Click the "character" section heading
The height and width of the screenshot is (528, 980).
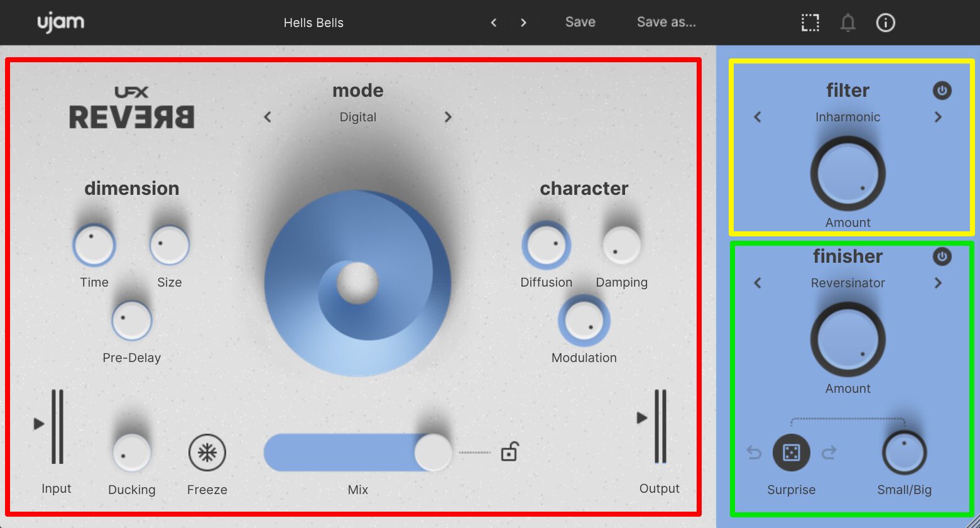coord(584,189)
